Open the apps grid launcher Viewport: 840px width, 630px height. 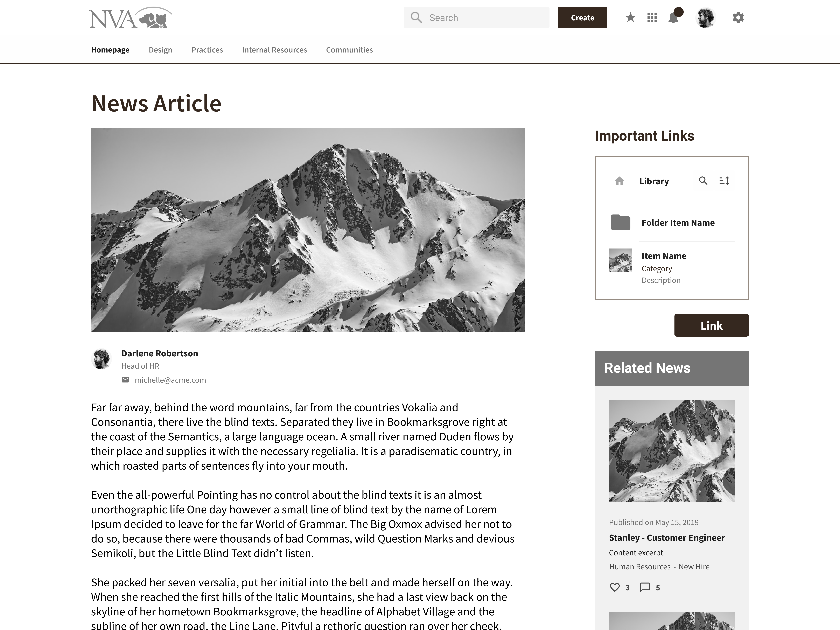(x=652, y=17)
